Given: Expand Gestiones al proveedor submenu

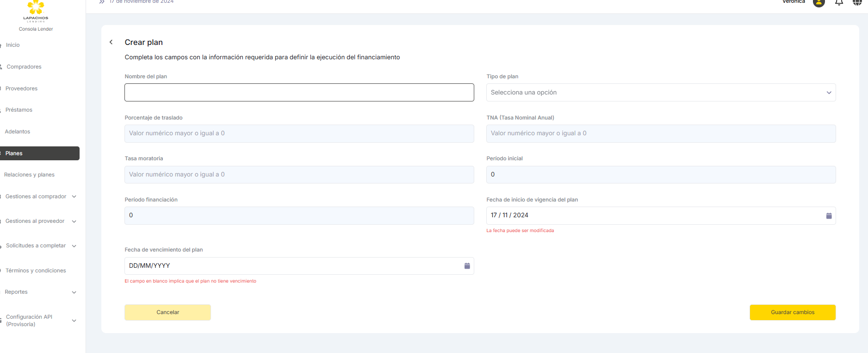Looking at the screenshot, I should tap(74, 221).
